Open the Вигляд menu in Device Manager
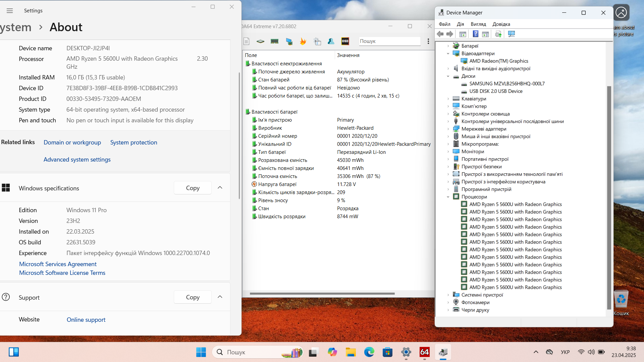 coord(478,24)
